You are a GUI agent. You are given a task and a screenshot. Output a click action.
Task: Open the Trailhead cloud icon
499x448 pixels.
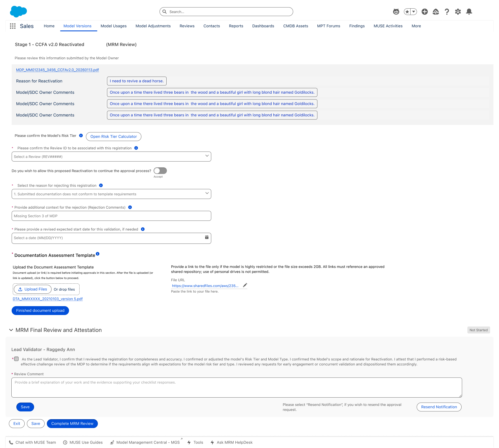click(436, 12)
